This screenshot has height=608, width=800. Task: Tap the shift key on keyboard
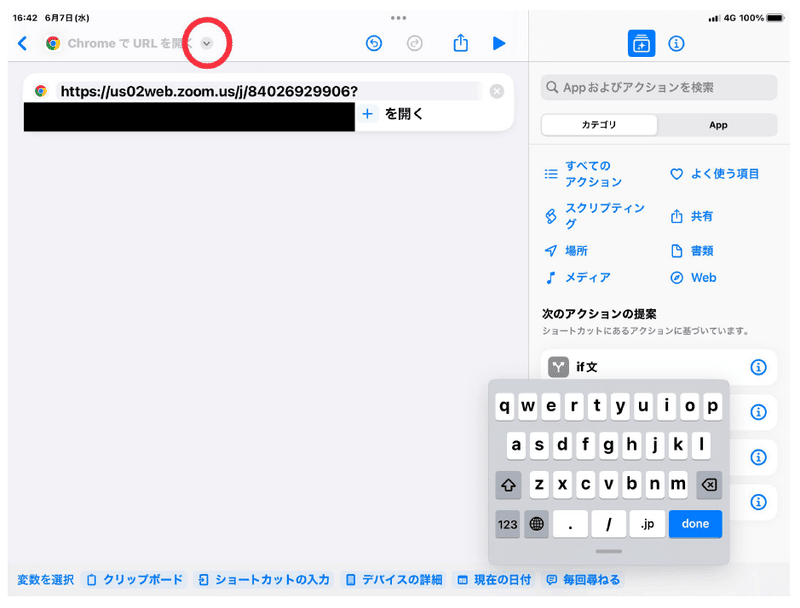(x=508, y=485)
